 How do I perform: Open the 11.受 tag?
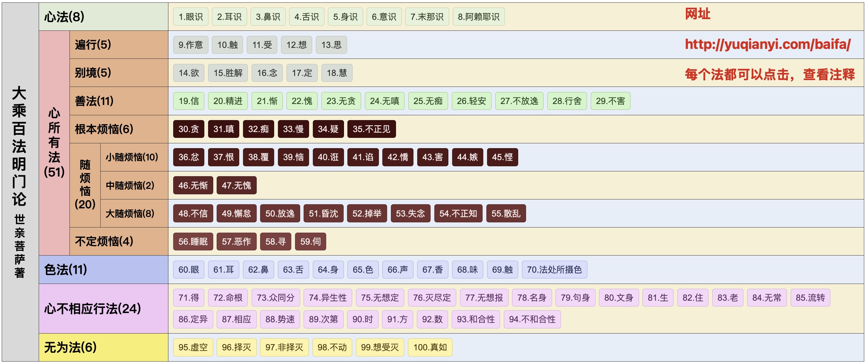point(262,45)
